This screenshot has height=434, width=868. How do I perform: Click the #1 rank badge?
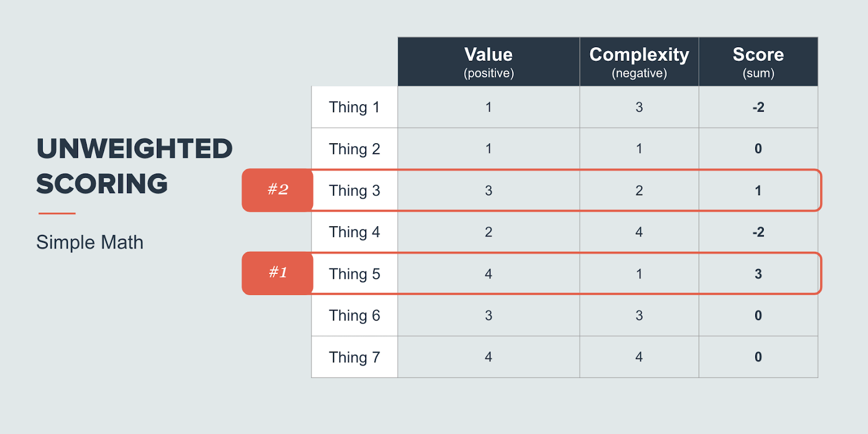tap(278, 273)
